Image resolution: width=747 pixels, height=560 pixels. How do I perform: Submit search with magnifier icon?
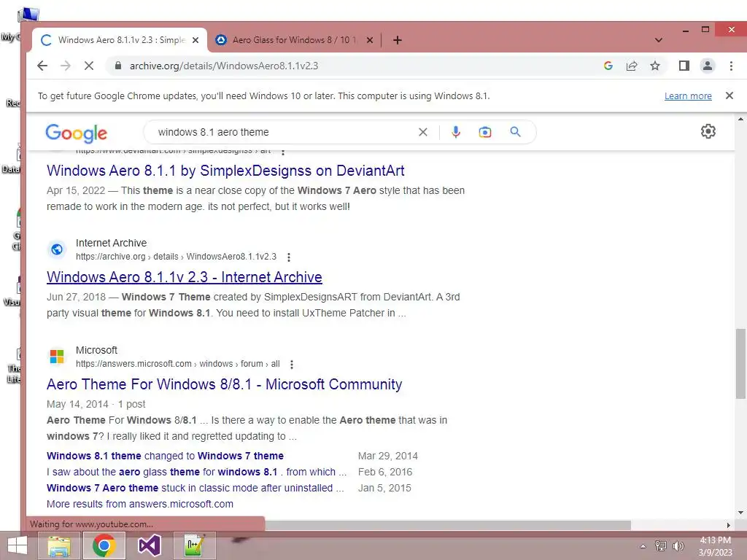pyautogui.click(x=515, y=132)
